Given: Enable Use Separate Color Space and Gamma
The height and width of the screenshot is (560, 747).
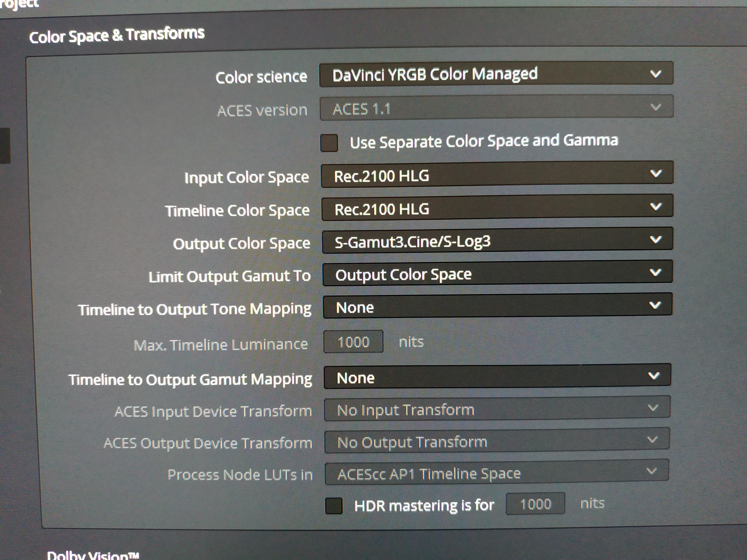Looking at the screenshot, I should coord(329,143).
